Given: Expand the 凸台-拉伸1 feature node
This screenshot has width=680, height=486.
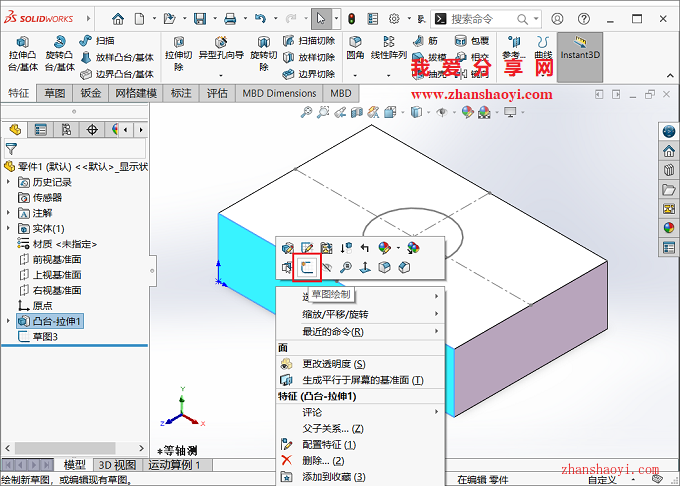Looking at the screenshot, I should pos(9,321).
